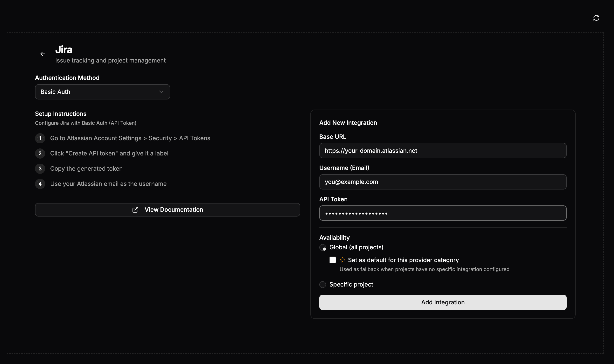The height and width of the screenshot is (364, 614).
Task: Expand the Basic Auth chevron arrow
Action: [161, 92]
